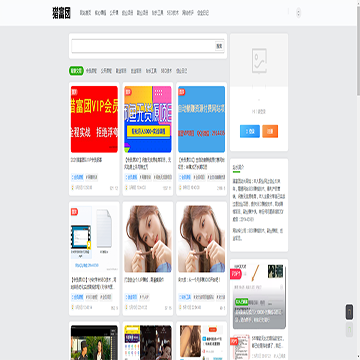Click the orange register button in sidebar
The width and height of the screenshot is (360, 360).
click(x=270, y=131)
